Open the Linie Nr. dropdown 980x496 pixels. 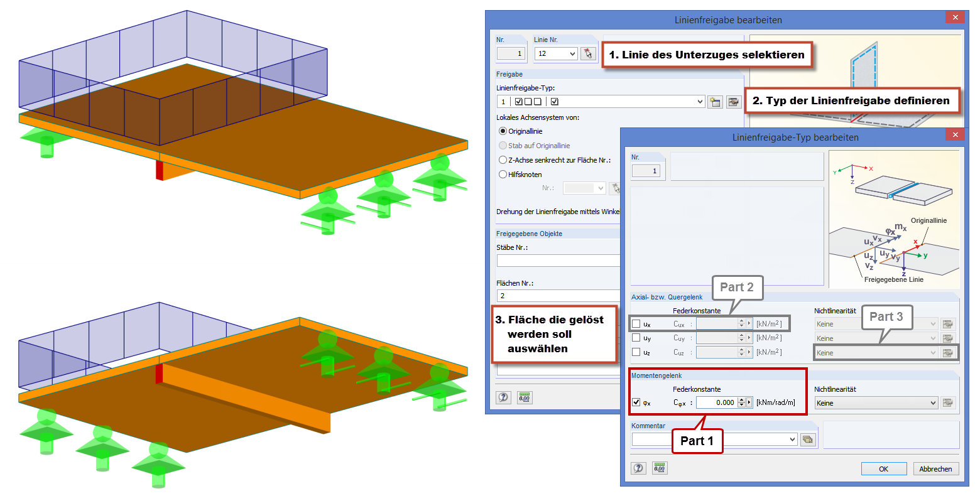point(572,54)
